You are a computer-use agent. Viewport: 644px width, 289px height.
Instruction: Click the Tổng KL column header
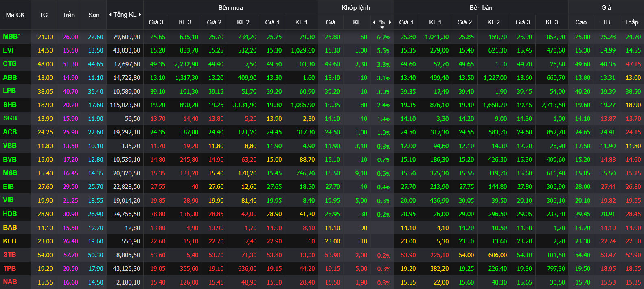pyautogui.click(x=125, y=15)
